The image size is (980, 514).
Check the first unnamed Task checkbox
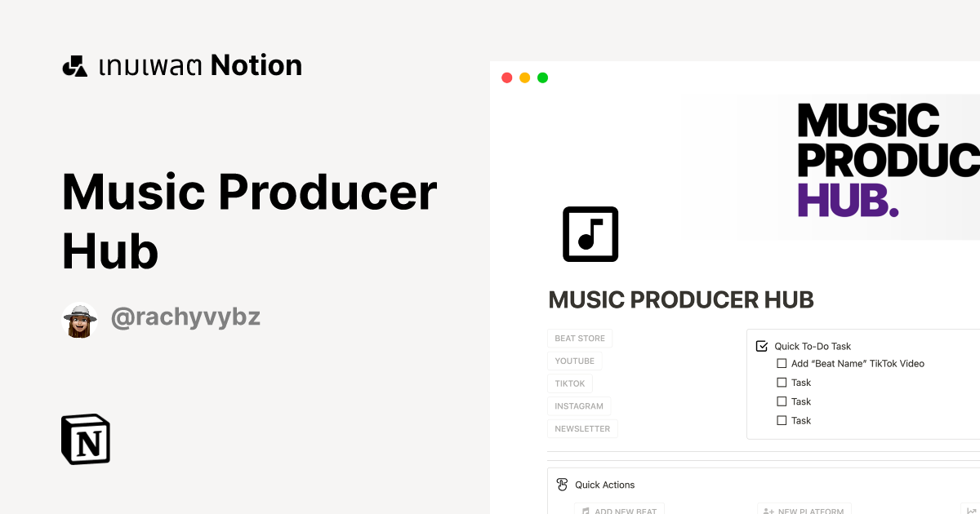click(x=782, y=382)
